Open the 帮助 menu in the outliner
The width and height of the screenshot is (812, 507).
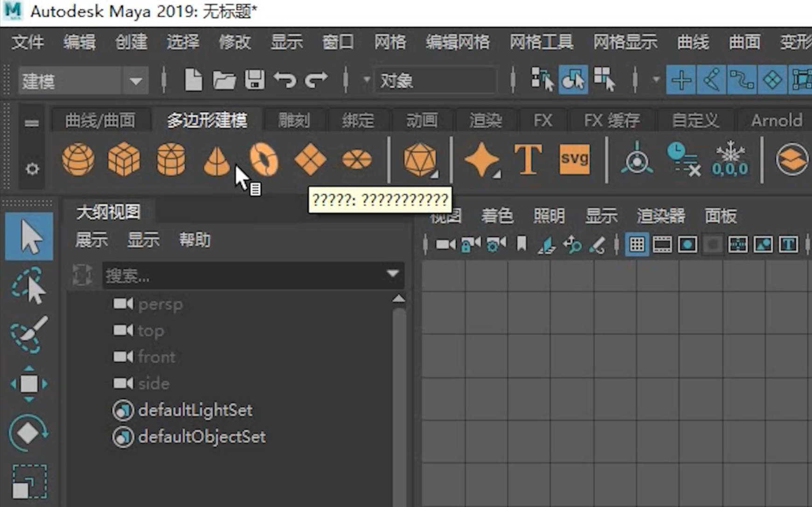click(194, 240)
